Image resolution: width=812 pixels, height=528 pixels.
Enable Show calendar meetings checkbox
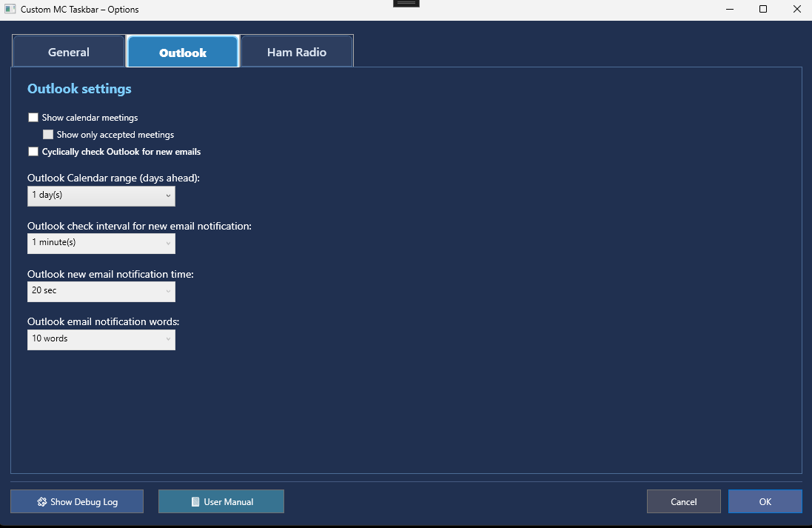click(x=33, y=118)
